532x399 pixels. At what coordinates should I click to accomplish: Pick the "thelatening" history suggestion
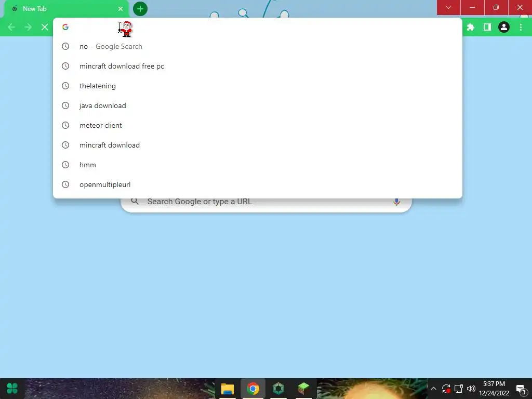coord(258,86)
